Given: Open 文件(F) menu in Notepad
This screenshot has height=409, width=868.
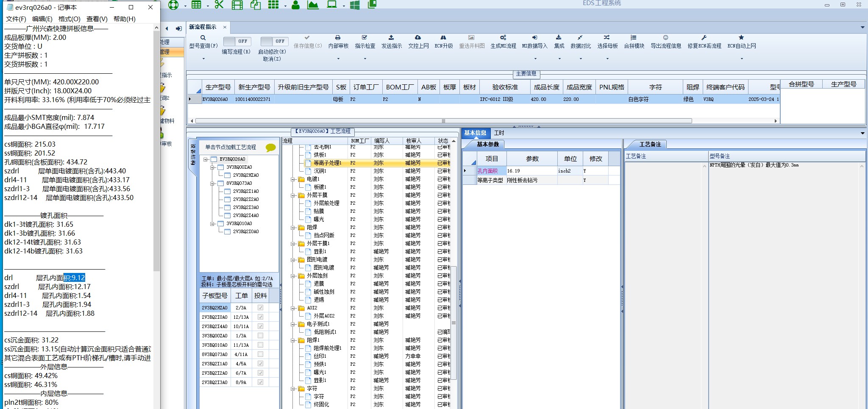Looking at the screenshot, I should (x=16, y=19).
